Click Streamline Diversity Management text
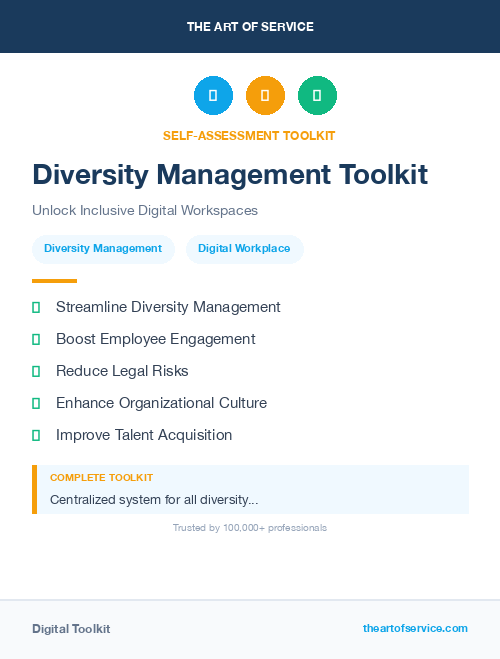 tap(168, 307)
